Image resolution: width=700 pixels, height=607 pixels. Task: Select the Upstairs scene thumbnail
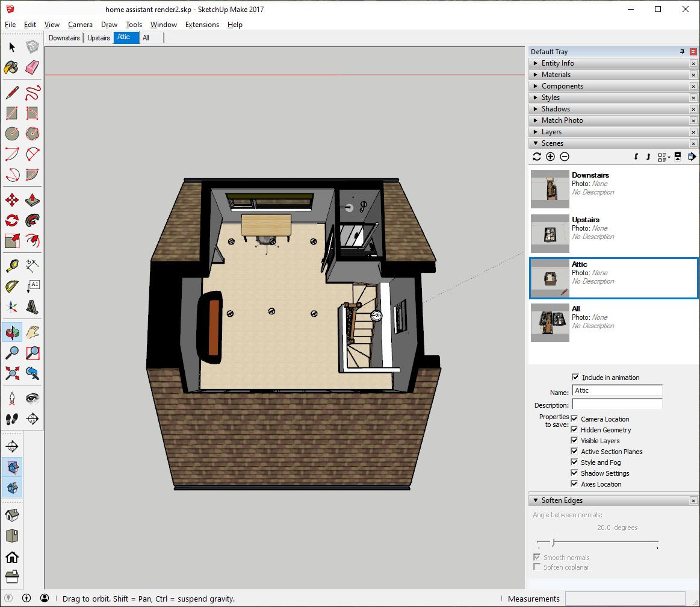549,234
